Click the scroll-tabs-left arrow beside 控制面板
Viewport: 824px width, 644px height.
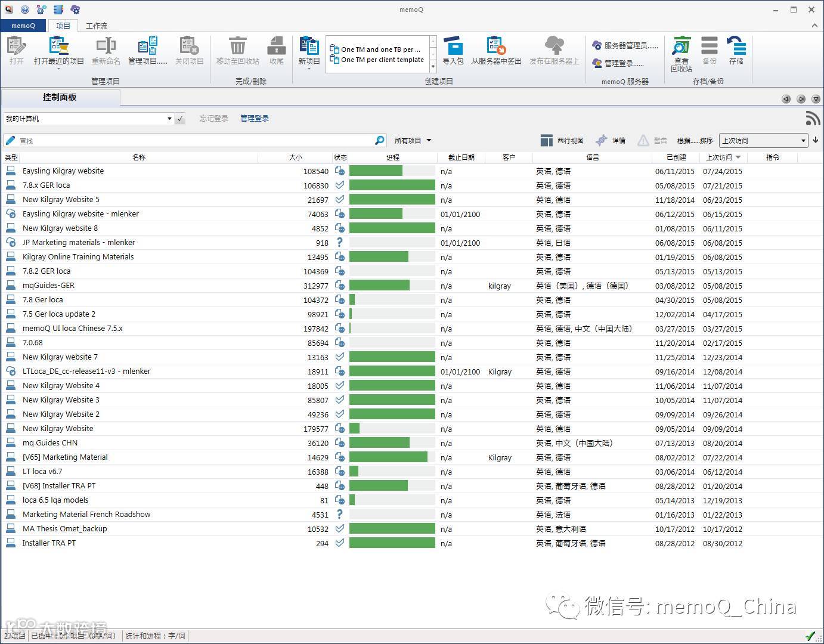(786, 99)
